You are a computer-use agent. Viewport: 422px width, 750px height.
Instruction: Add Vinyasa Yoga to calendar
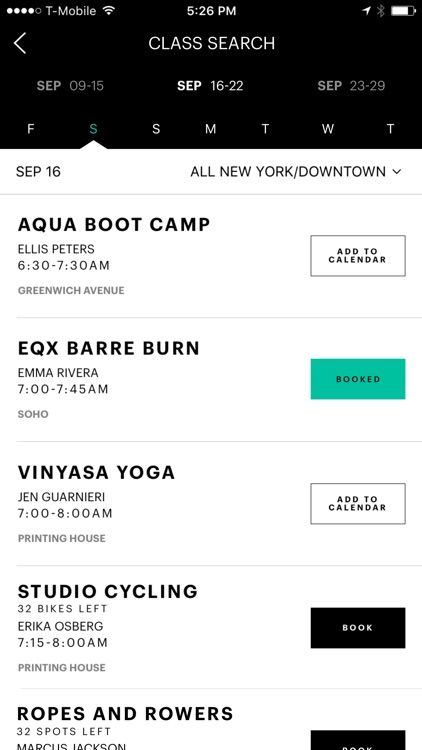[358, 503]
